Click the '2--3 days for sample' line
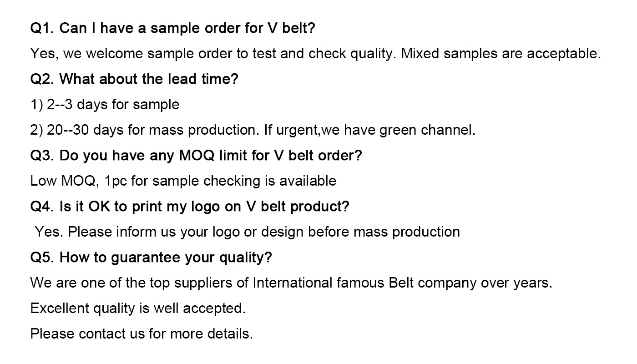 point(105,105)
